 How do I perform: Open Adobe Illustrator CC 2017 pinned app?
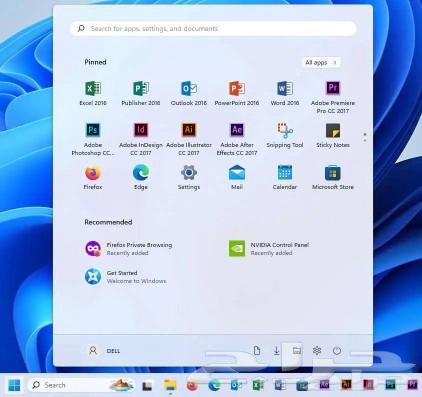click(189, 139)
